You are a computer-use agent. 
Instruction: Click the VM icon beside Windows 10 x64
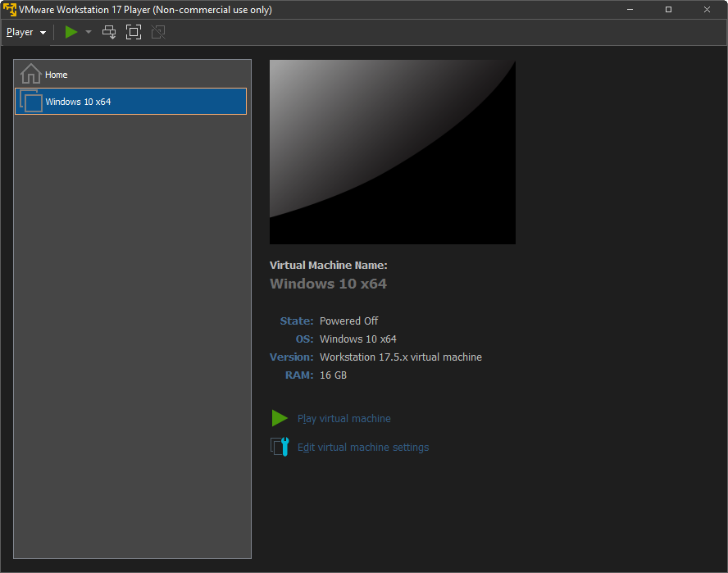pyautogui.click(x=31, y=101)
